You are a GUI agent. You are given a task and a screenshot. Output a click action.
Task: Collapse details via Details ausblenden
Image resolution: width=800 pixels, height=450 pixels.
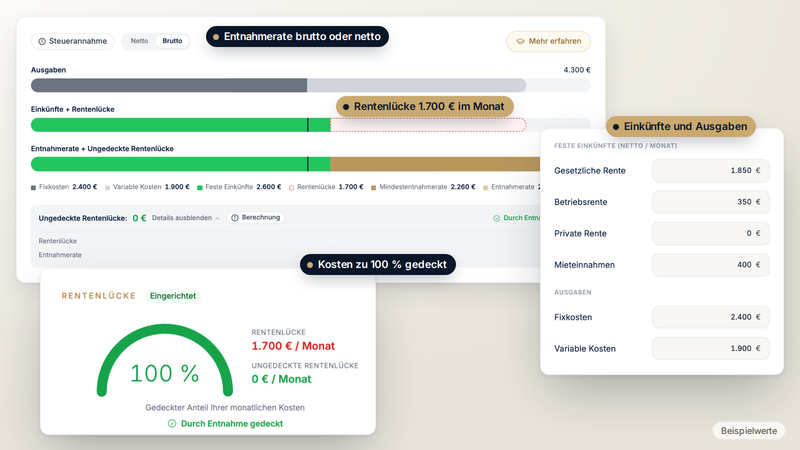coord(186,218)
